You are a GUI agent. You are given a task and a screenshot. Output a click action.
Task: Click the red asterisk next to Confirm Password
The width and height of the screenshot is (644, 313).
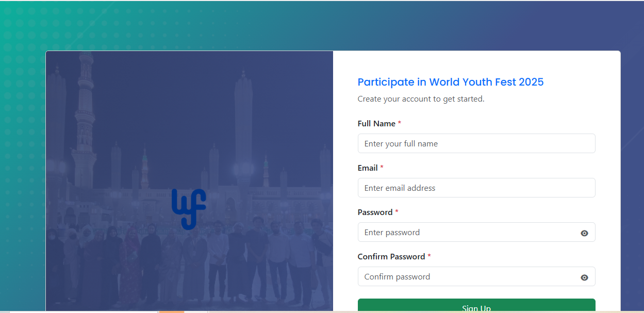[x=429, y=257]
